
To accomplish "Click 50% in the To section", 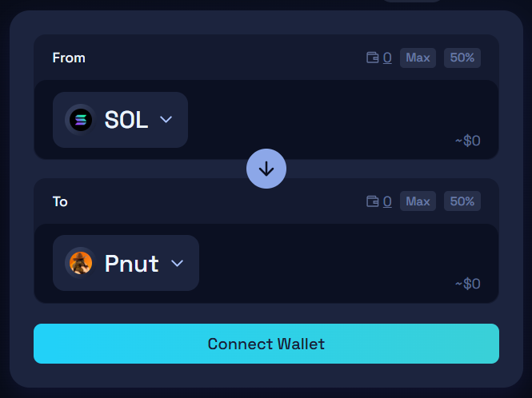I will click(x=462, y=201).
